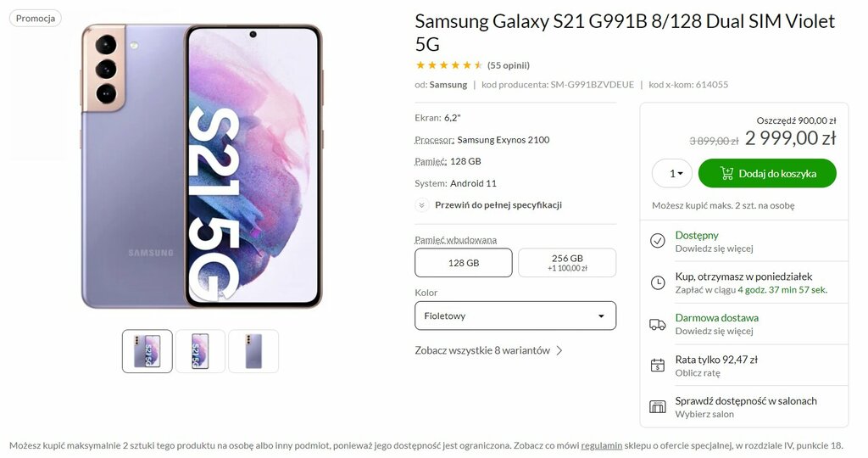Click the store availability shop icon
The height and width of the screenshot is (458, 868).
coord(657,407)
